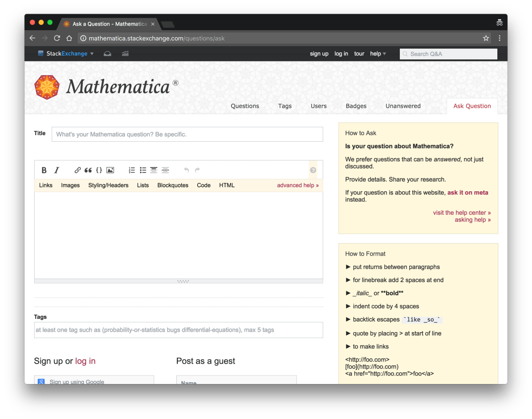Create bulleted list in editor
This screenshot has width=532, height=419.
[x=143, y=170]
